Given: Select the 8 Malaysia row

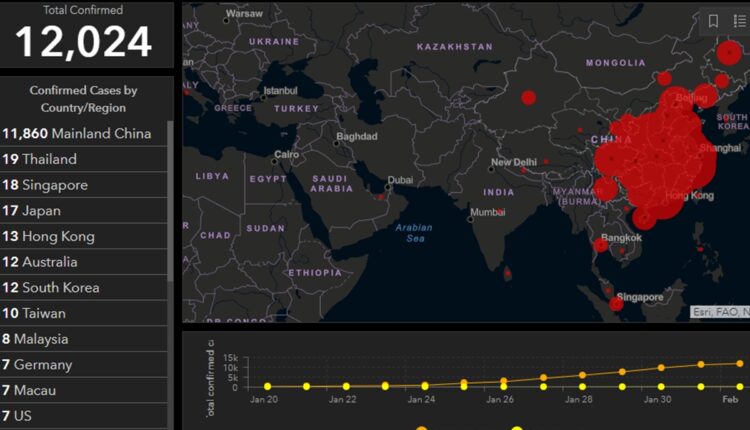Looking at the screenshot, I should click(x=84, y=339).
